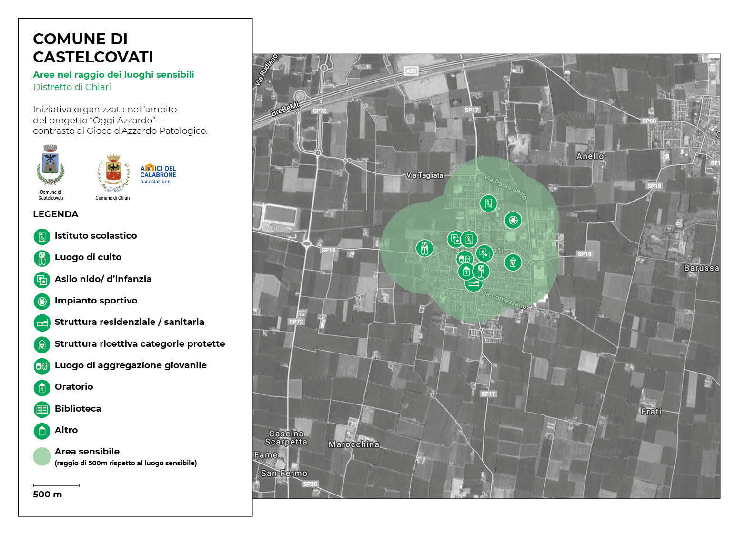Click the bed marker for residential facility
The width and height of the screenshot is (756, 535).
point(474,285)
